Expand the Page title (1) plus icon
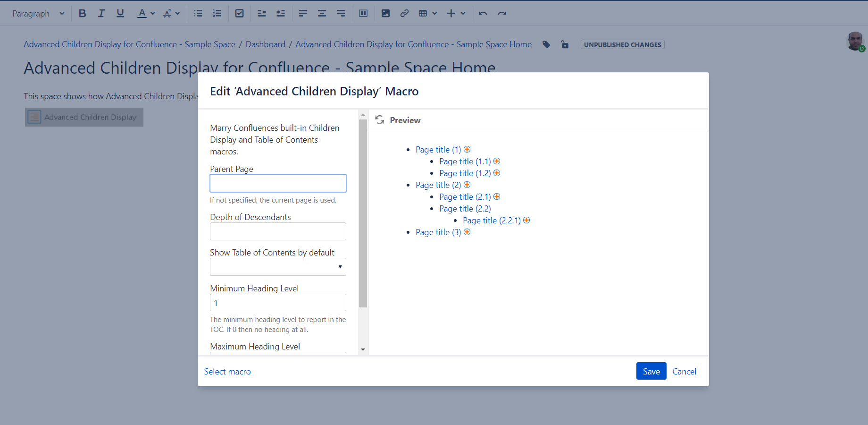This screenshot has height=425, width=868. tap(467, 149)
